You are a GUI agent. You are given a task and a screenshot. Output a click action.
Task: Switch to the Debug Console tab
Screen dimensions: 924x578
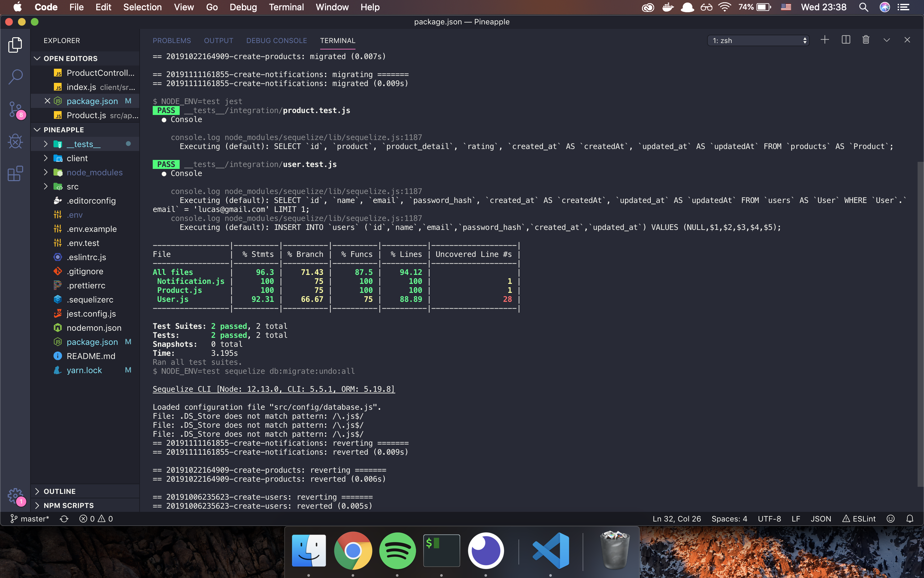277,40
